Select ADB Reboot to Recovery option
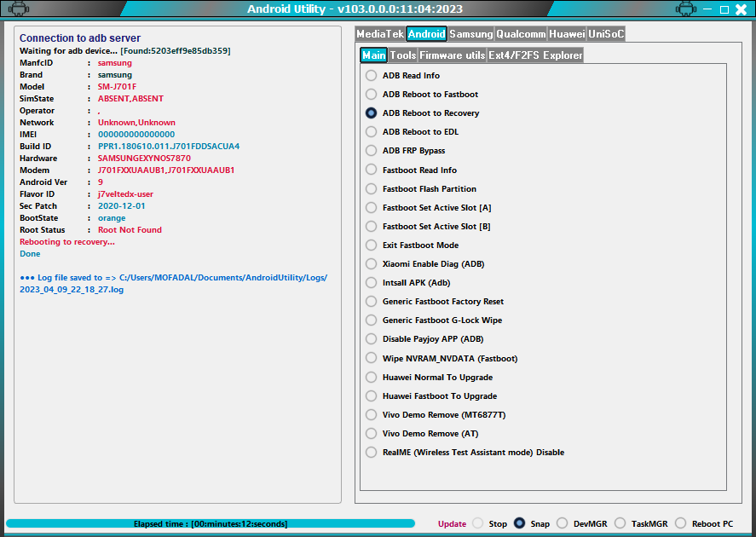Viewport: 756px width, 537px height. pyautogui.click(x=371, y=113)
